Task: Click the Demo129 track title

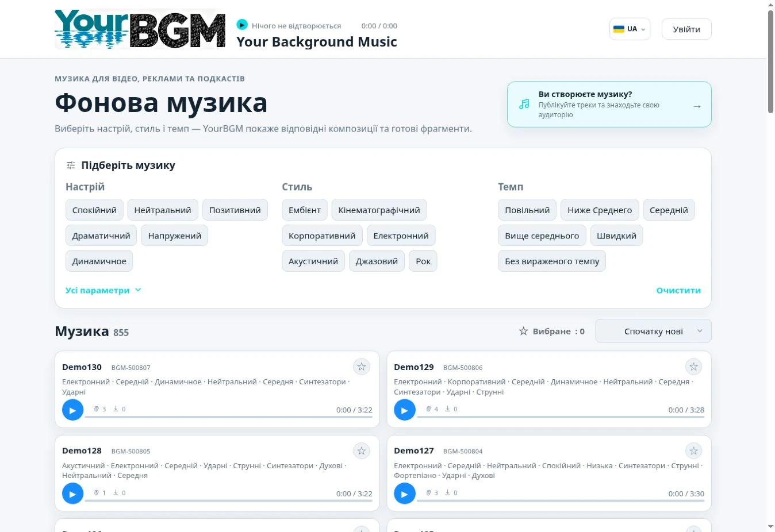Action: 414,367
